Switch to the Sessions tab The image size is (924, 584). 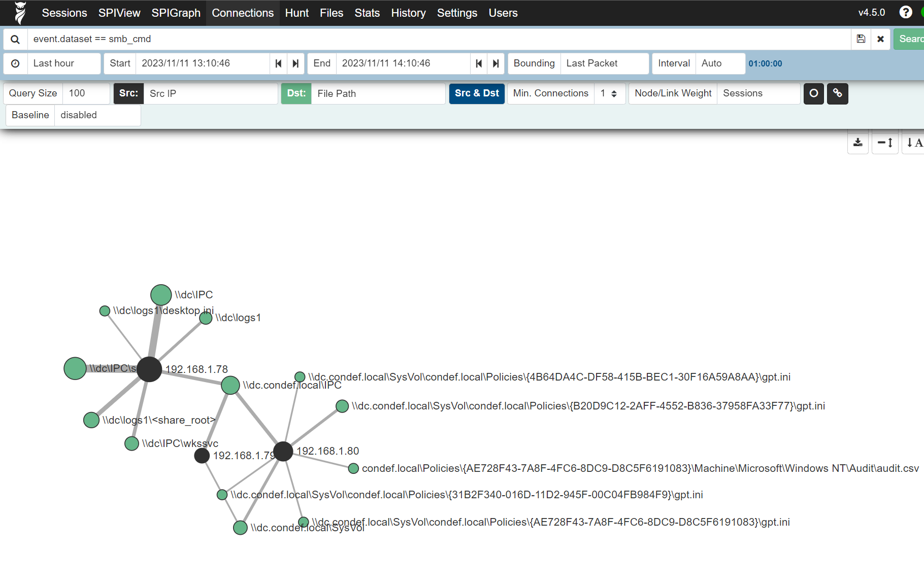click(x=64, y=13)
